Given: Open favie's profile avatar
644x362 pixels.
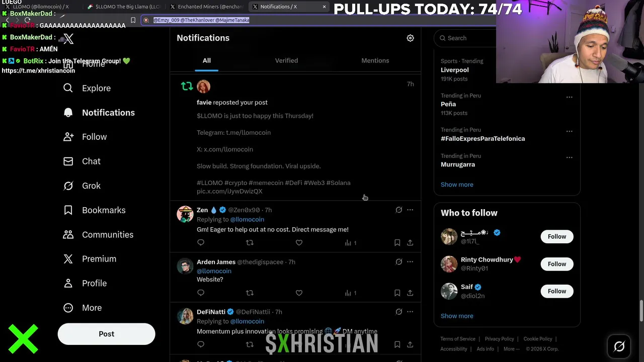Looking at the screenshot, I should (203, 86).
